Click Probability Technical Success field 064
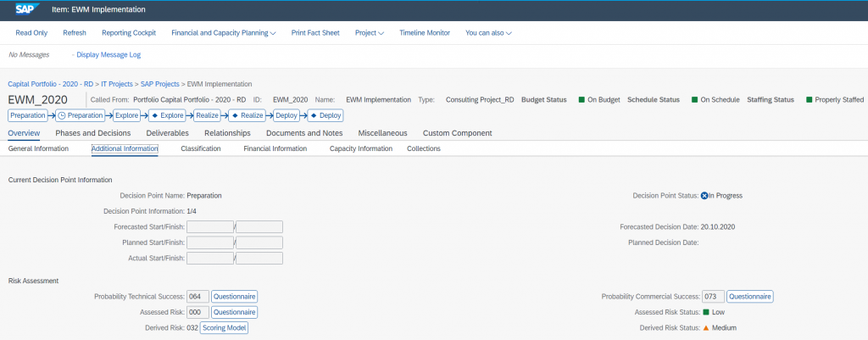868x340 pixels. pos(198,296)
